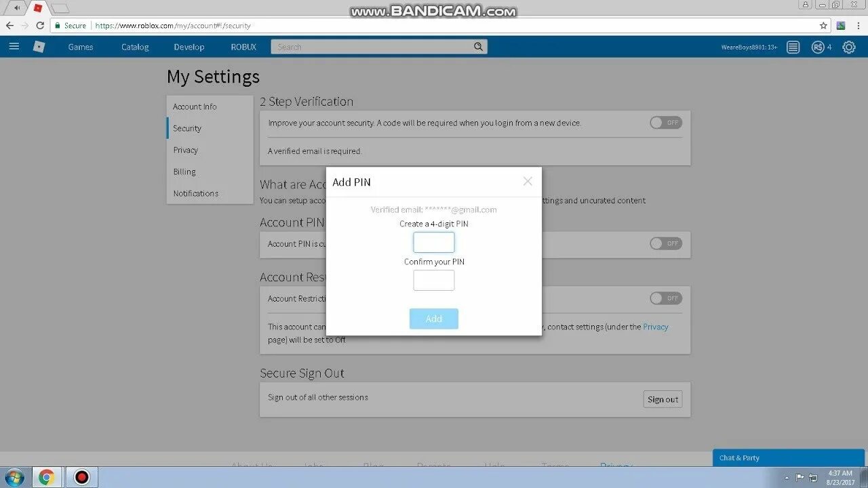Focus the Confirm your PIN field
Image resolution: width=868 pixels, height=488 pixels.
(x=434, y=281)
